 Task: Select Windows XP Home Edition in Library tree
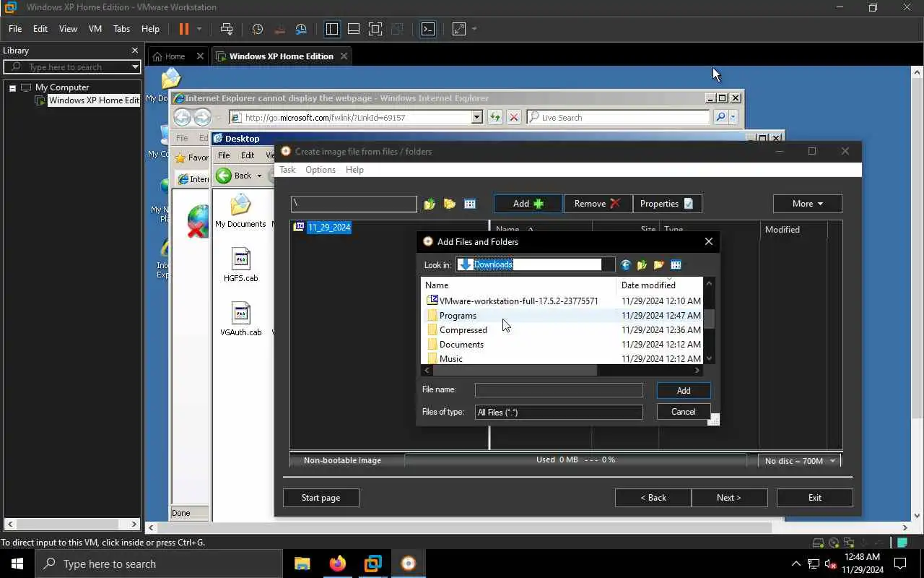click(93, 100)
